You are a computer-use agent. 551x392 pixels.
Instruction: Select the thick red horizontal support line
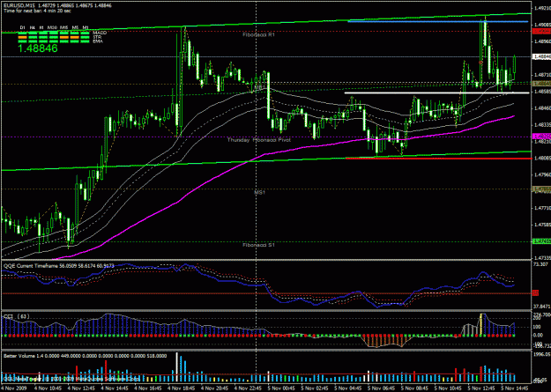(438, 159)
